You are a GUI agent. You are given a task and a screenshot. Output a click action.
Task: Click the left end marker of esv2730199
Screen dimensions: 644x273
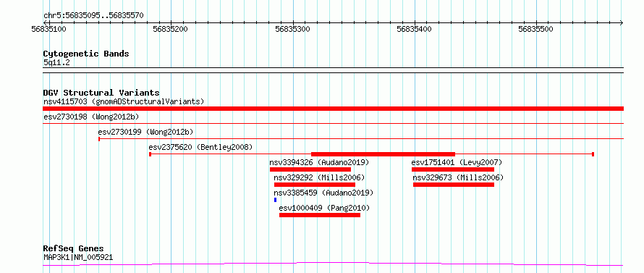99,139
